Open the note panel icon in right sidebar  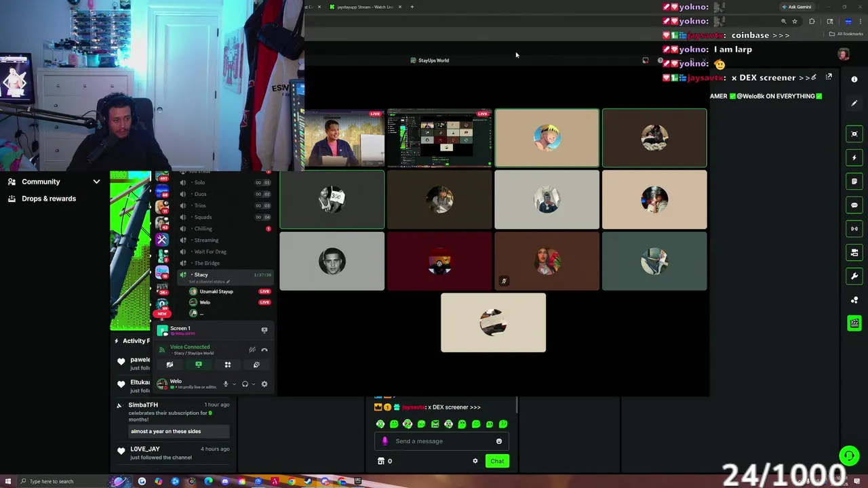click(x=854, y=181)
